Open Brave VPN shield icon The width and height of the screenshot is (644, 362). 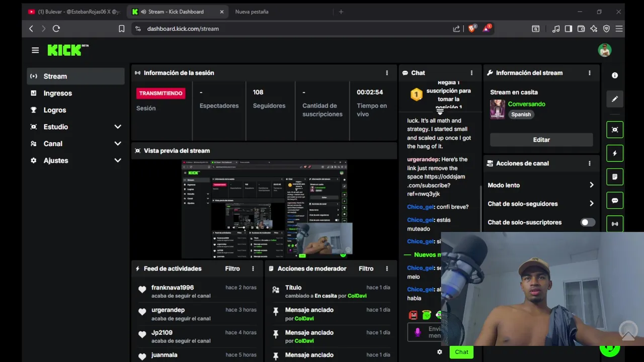click(x=606, y=29)
